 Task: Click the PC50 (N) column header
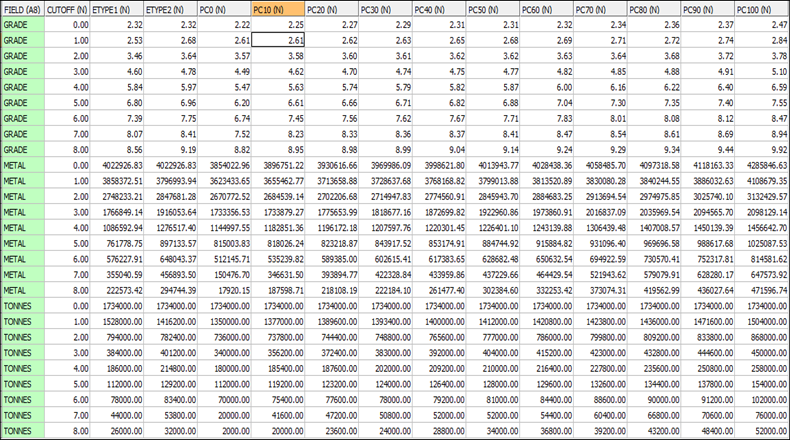click(x=492, y=8)
